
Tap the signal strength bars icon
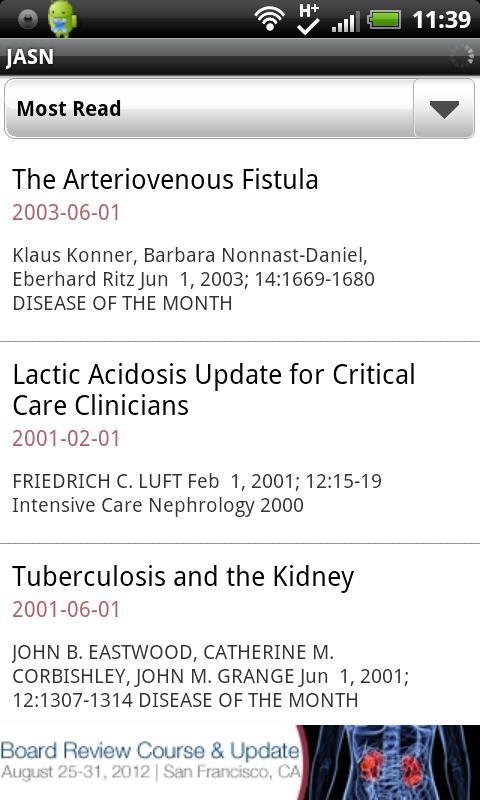pyautogui.click(x=345, y=21)
